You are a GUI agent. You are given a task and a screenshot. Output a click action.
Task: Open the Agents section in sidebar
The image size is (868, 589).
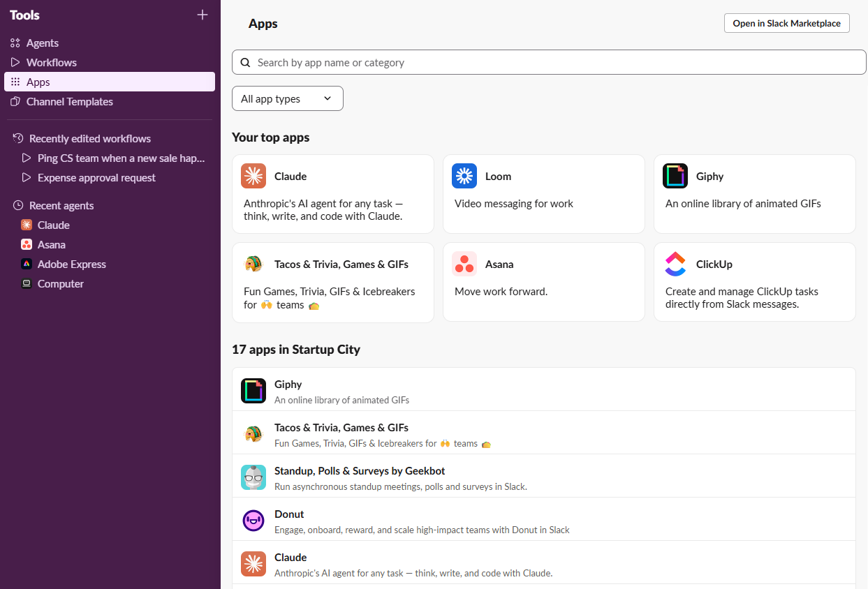(x=110, y=43)
